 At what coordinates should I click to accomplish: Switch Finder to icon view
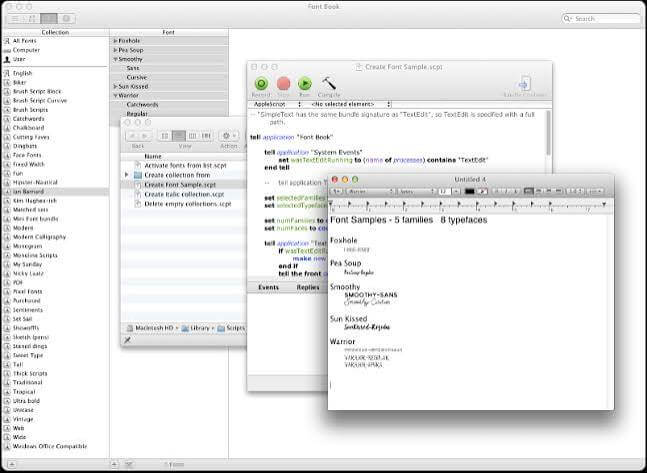coord(165,136)
